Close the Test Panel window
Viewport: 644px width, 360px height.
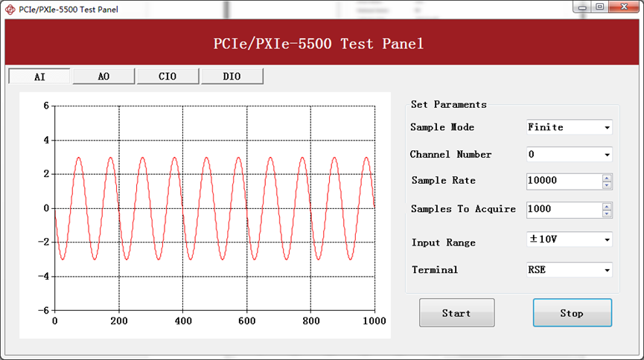[x=624, y=7]
